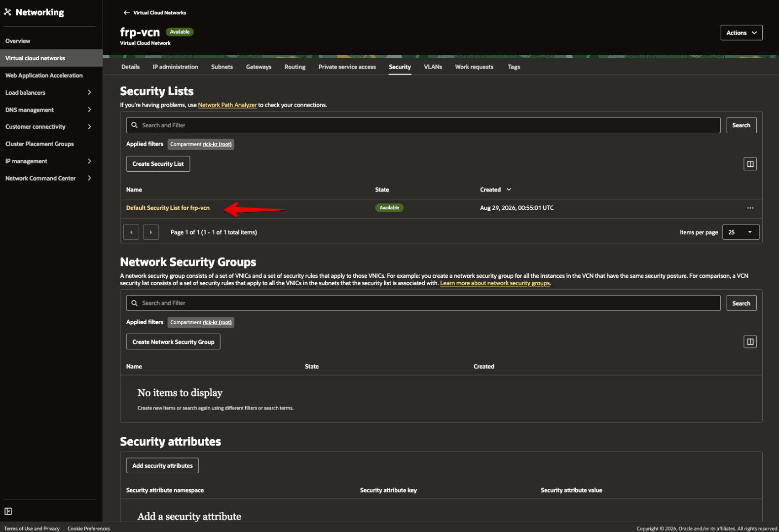
Task: Open the Subnets tab
Action: [222, 67]
